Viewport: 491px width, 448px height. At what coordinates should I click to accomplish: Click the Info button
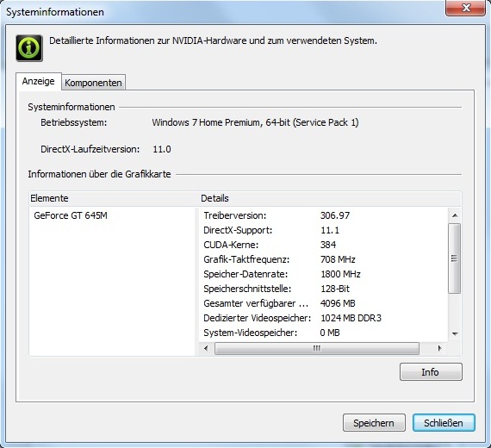pos(431,372)
